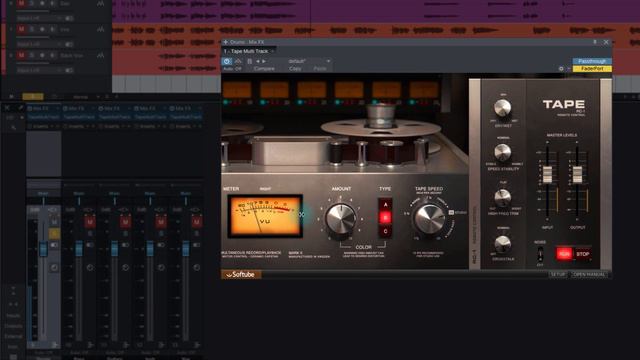Record-arm the Vox track
Viewport: 640px width, 360px height.
pyautogui.click(x=42, y=29)
